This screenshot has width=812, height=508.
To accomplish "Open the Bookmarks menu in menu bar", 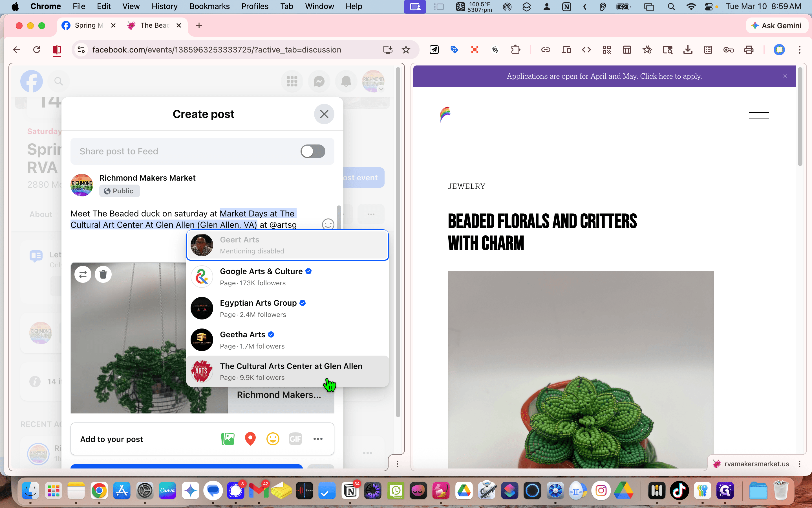I will [x=209, y=6].
